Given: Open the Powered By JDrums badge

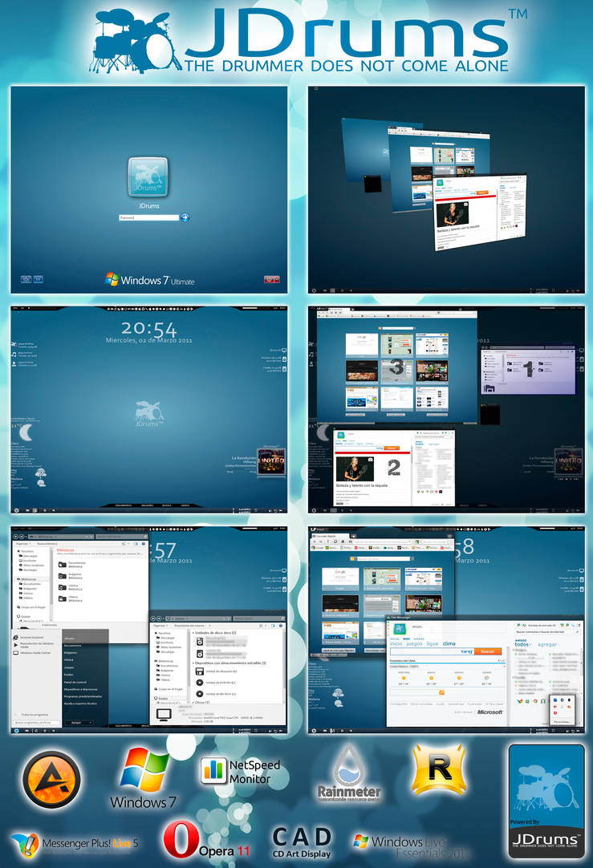Looking at the screenshot, I should [546, 801].
